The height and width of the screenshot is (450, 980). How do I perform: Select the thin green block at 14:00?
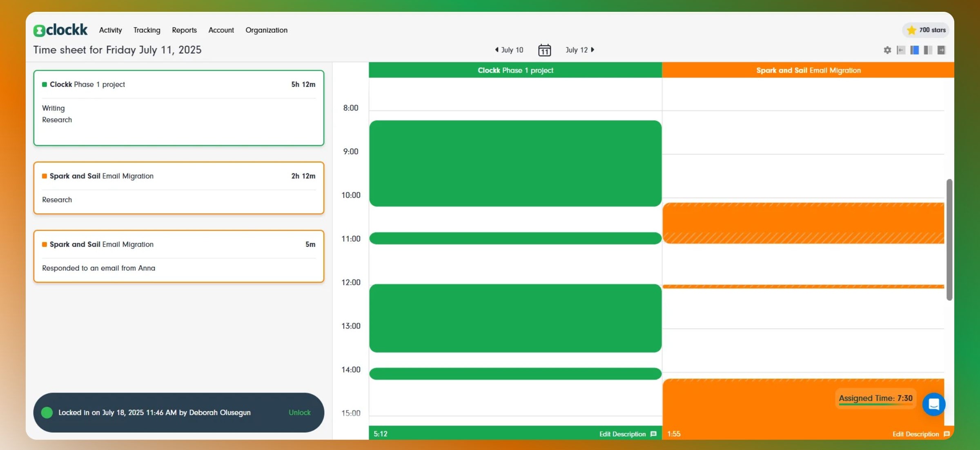[515, 374]
